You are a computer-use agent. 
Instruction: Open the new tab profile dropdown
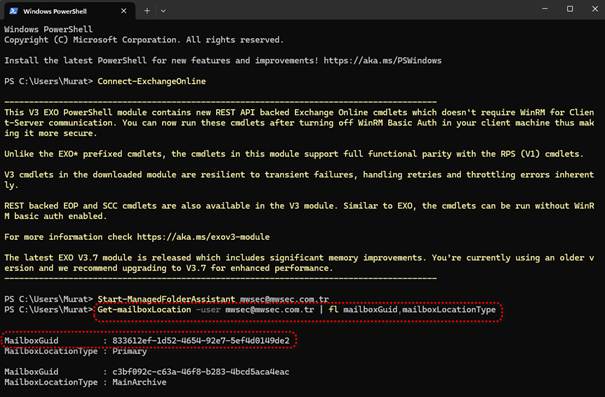tap(163, 11)
